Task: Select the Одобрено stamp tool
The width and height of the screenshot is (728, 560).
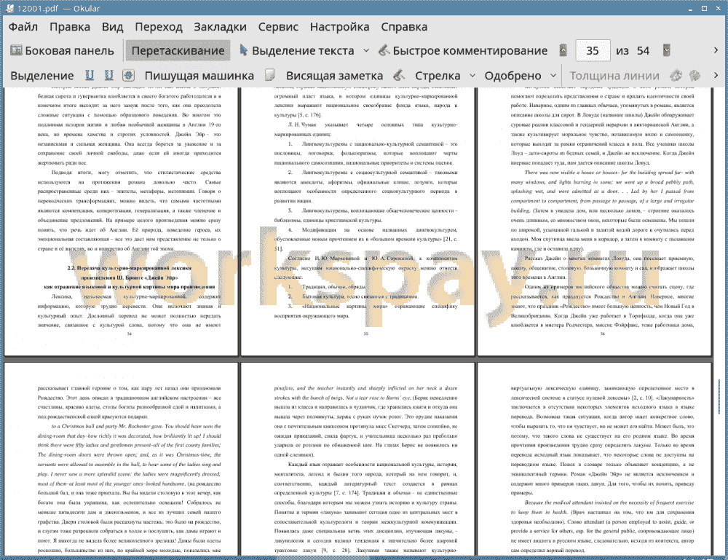Action: coord(513,76)
